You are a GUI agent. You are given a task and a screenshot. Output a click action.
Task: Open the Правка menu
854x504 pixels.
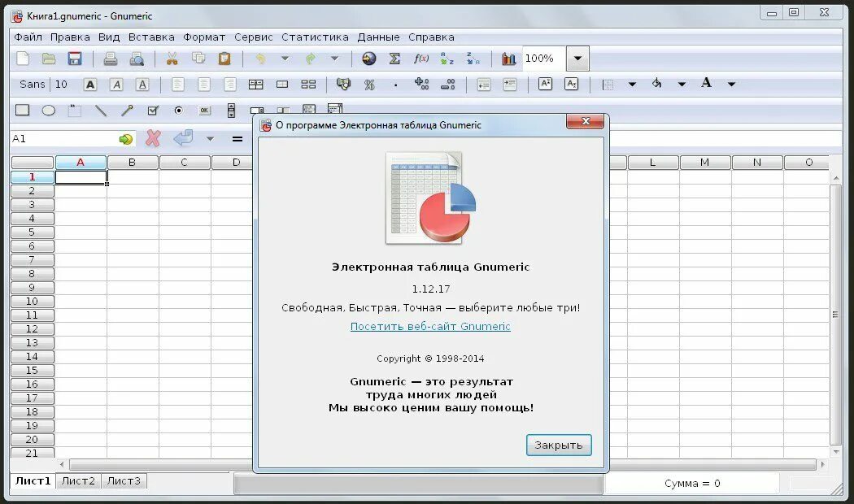[x=70, y=37]
